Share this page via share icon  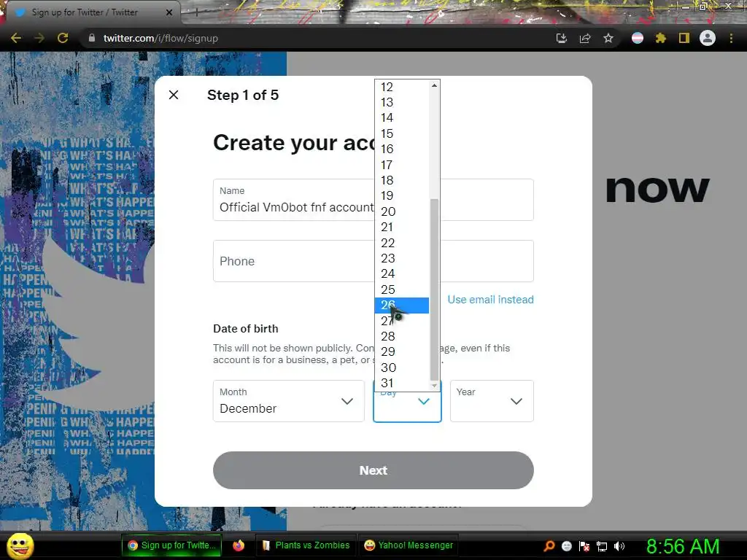coord(585,38)
